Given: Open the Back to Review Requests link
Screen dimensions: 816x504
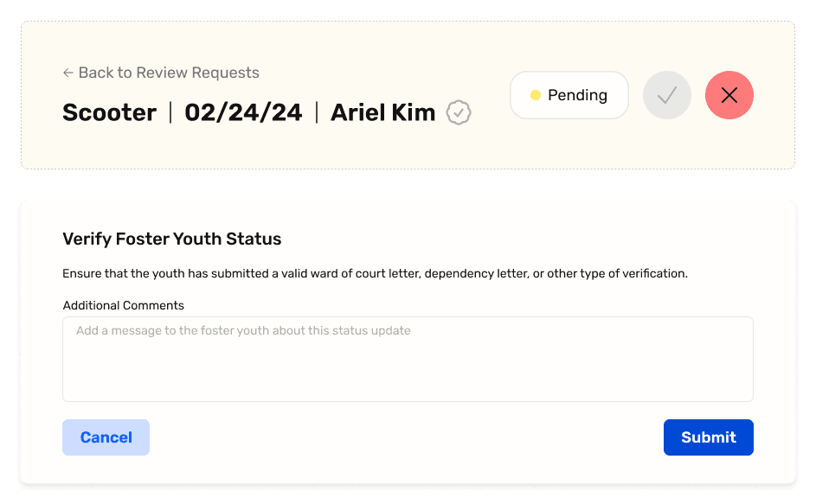Looking at the screenshot, I should (x=161, y=73).
